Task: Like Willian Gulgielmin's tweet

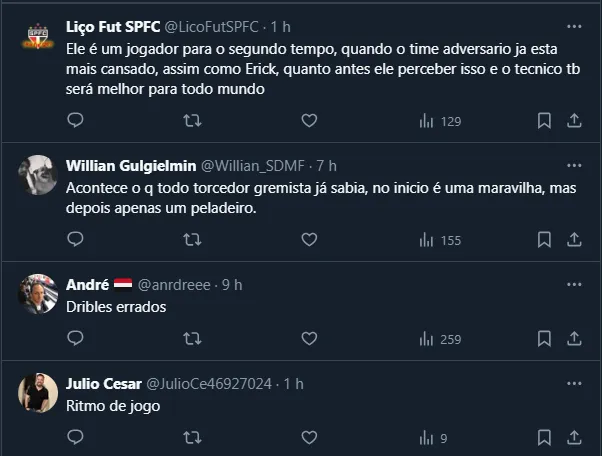Action: click(x=309, y=239)
